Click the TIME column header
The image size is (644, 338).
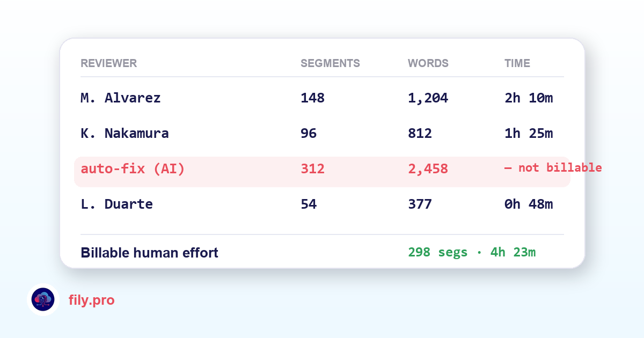coord(517,63)
